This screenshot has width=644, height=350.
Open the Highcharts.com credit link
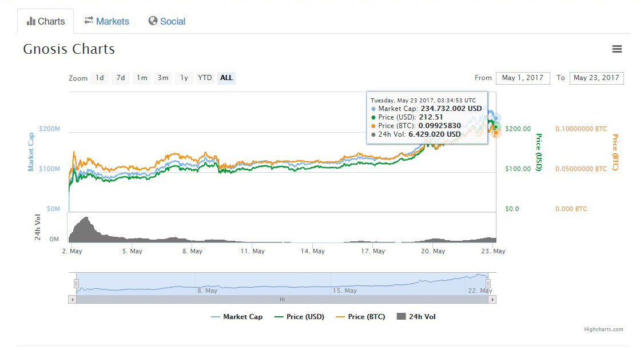pos(604,329)
